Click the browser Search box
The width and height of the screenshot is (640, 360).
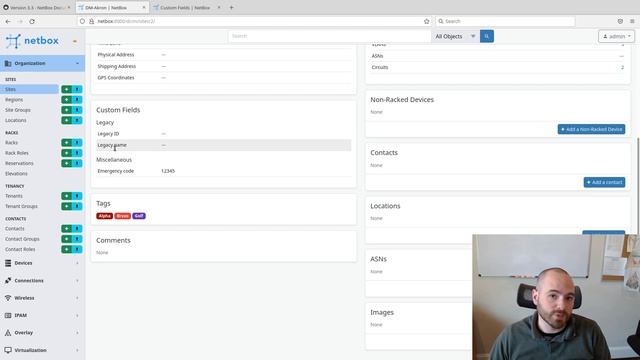[x=505, y=21]
